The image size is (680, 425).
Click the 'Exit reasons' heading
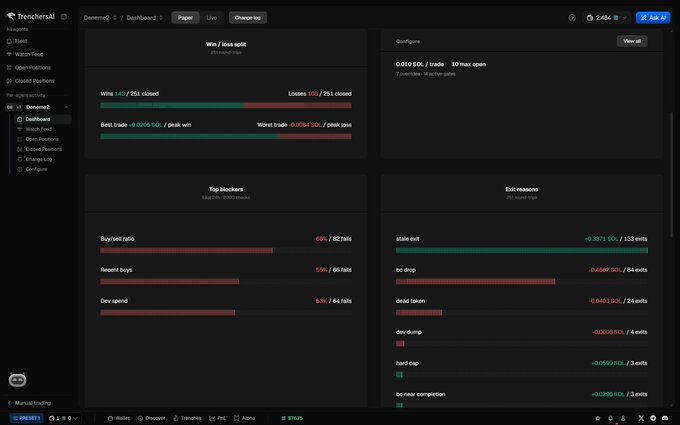coord(522,190)
